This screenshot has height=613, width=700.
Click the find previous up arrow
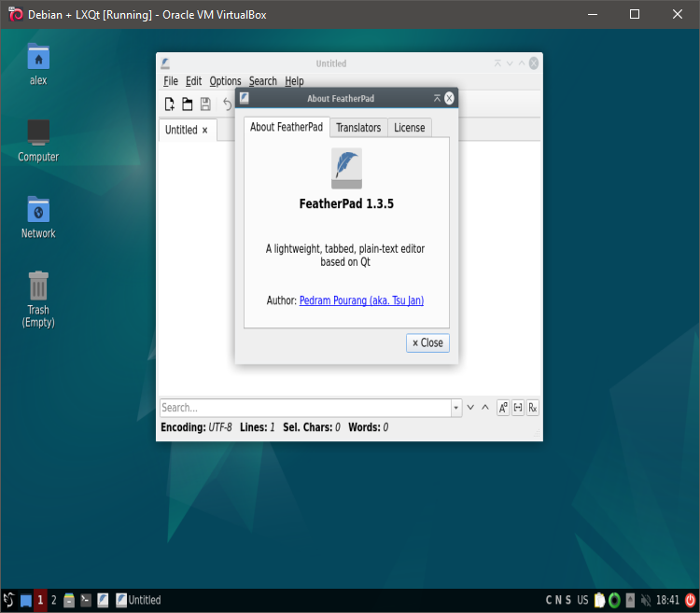pos(485,408)
